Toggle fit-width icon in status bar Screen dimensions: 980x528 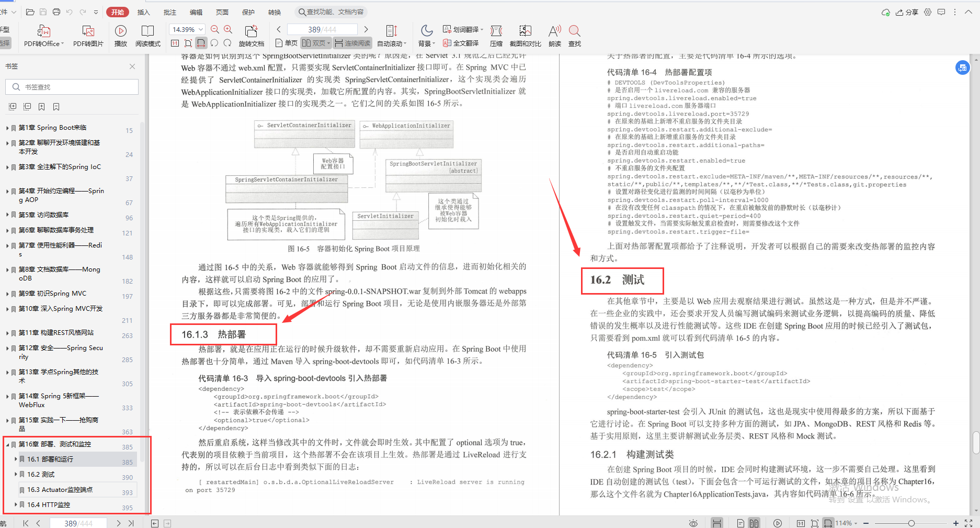[828, 523]
